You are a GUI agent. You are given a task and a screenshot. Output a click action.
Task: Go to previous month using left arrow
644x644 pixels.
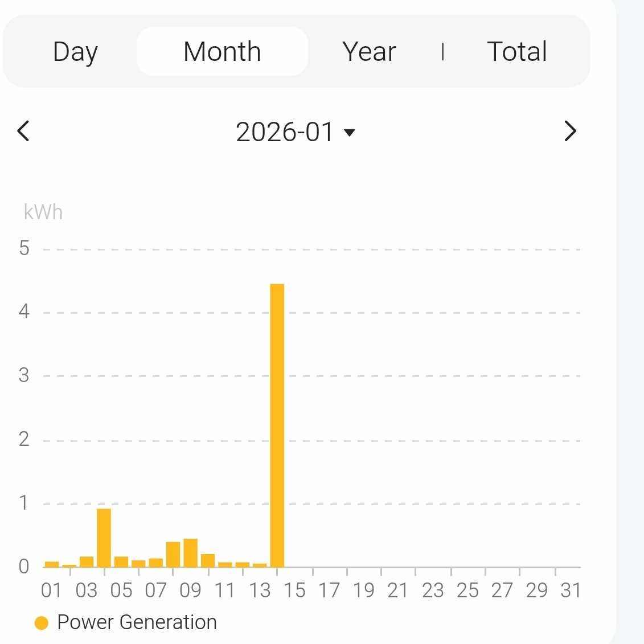[23, 132]
